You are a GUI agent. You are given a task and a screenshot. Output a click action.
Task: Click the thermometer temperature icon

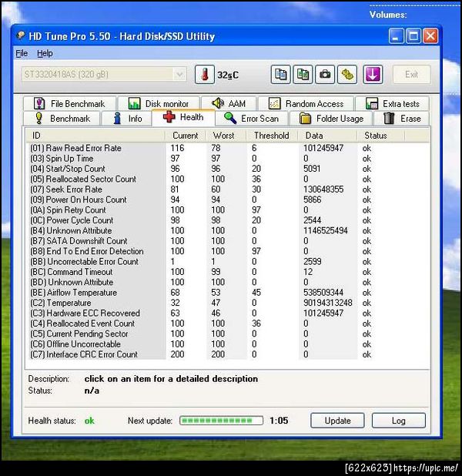pyautogui.click(x=205, y=75)
